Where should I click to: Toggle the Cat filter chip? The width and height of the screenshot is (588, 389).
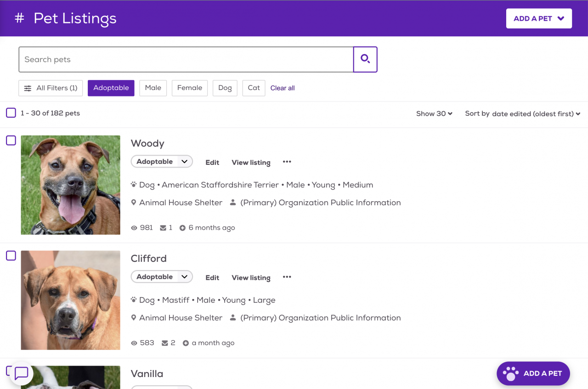pos(254,88)
